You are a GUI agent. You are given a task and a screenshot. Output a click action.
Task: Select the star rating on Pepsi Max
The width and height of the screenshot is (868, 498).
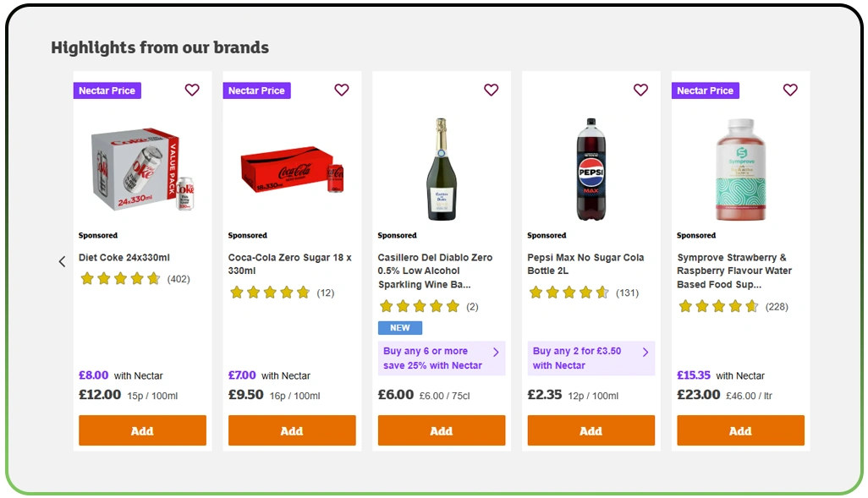[568, 293]
